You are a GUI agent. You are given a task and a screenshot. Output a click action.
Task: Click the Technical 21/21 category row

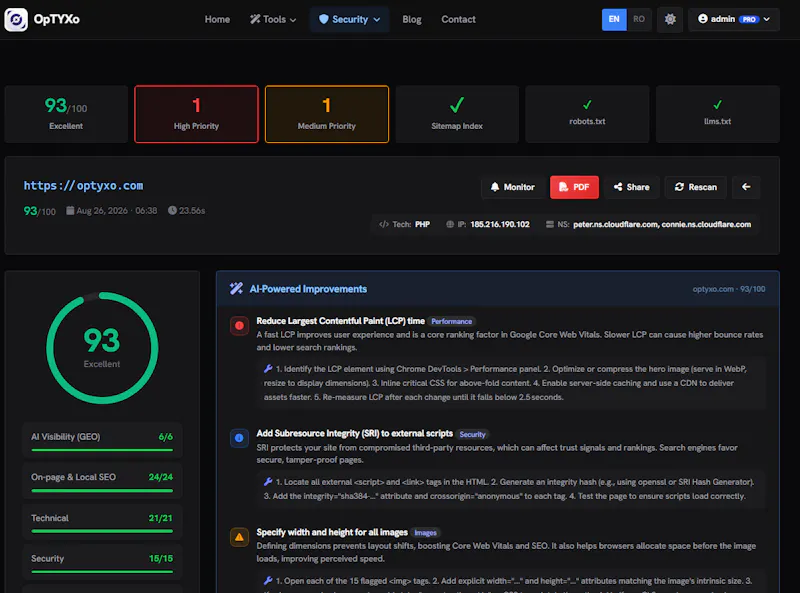point(102,522)
